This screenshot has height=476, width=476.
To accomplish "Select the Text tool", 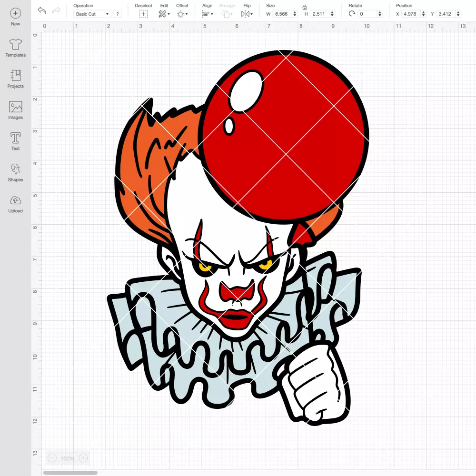I will coord(16,141).
